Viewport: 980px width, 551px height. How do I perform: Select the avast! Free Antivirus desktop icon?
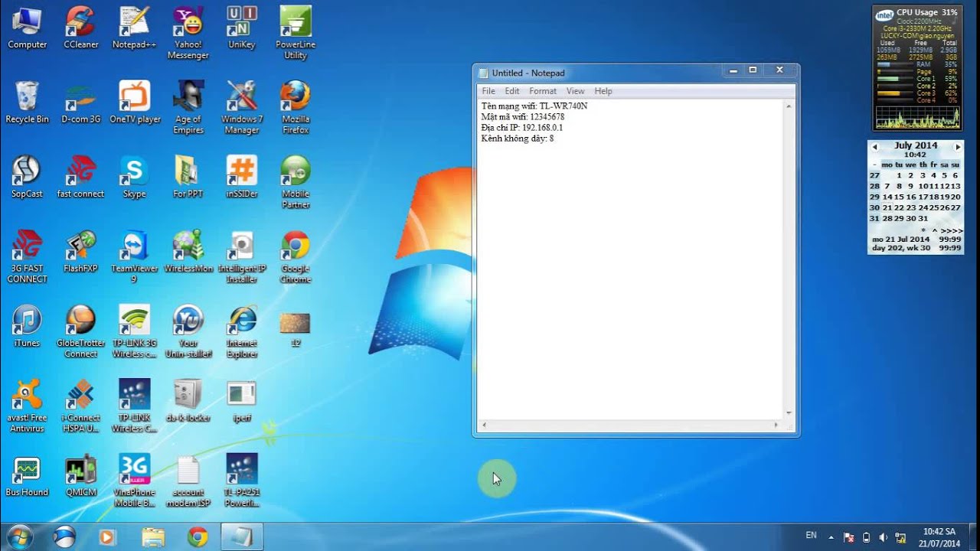tap(27, 406)
